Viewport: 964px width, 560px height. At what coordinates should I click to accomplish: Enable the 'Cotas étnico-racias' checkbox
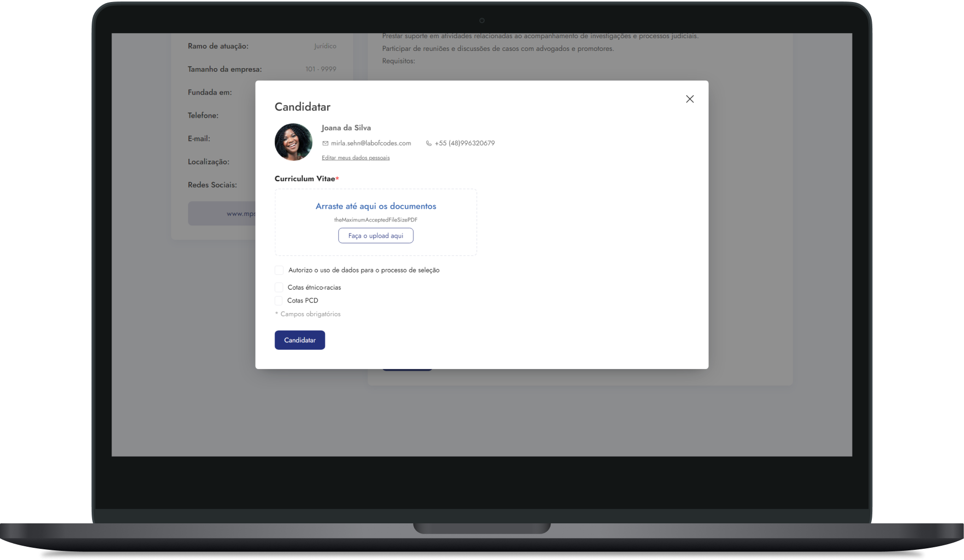279,288
